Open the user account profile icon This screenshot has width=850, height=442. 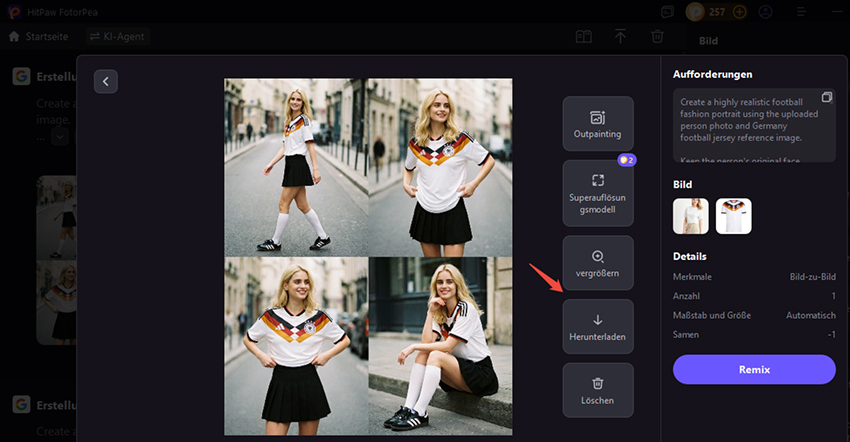click(x=765, y=11)
